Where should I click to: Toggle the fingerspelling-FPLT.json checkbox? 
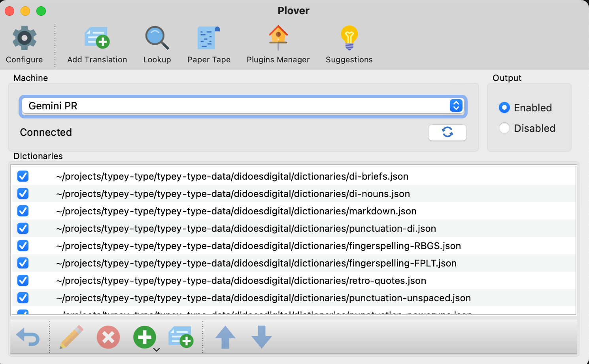click(23, 263)
